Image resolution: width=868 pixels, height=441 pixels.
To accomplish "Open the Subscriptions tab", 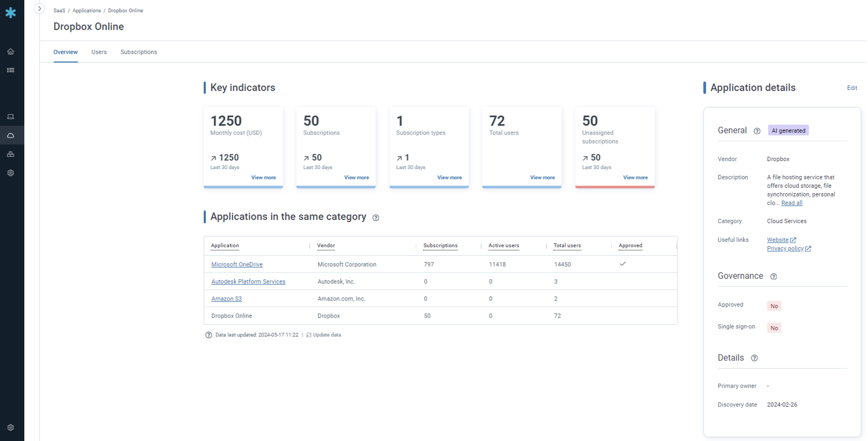I will tap(139, 52).
